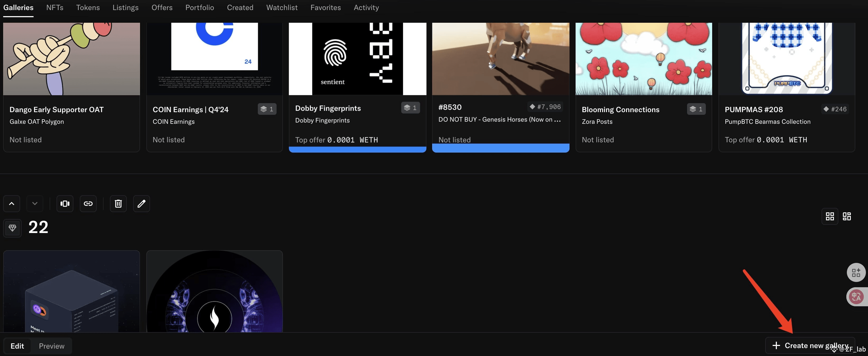Switch to the Portfolio tab
Viewport: 868px width, 356px height.
click(x=199, y=7)
